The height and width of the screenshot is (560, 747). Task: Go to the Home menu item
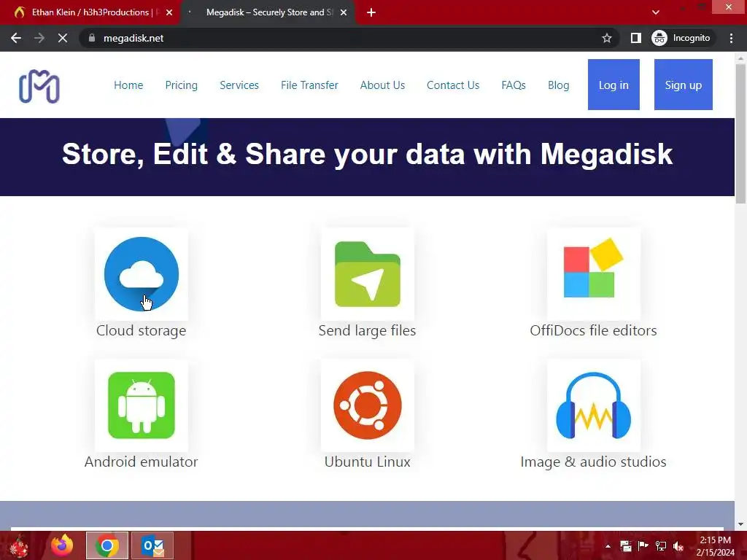point(128,85)
